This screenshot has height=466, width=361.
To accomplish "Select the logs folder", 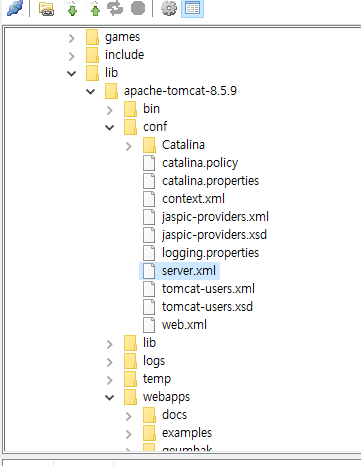I will tap(154, 361).
